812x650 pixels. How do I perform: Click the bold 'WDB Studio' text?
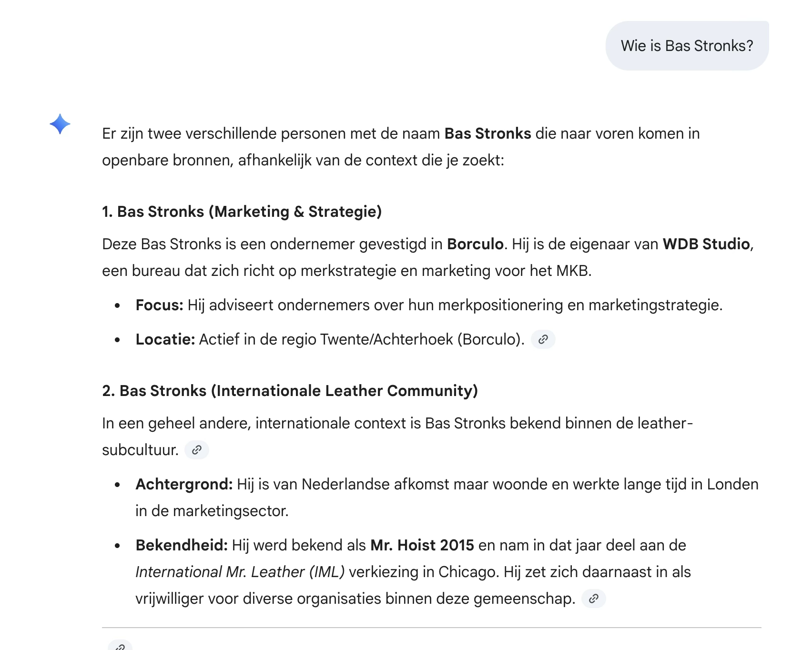(706, 245)
